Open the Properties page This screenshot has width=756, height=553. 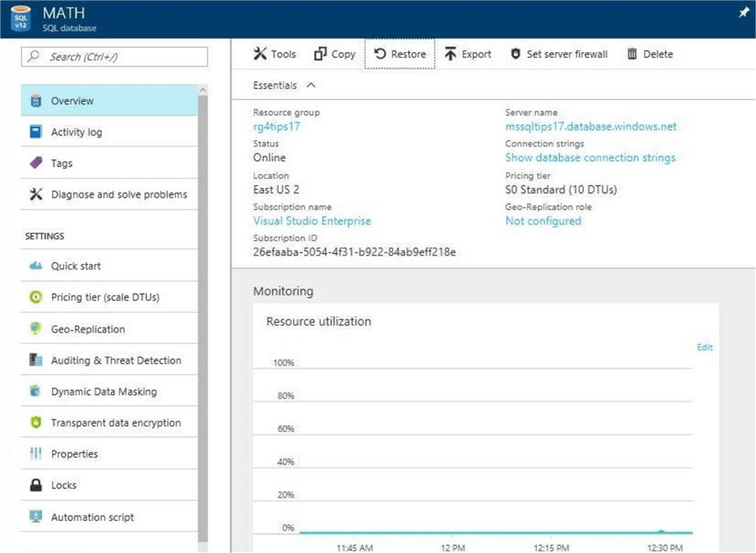point(109,454)
